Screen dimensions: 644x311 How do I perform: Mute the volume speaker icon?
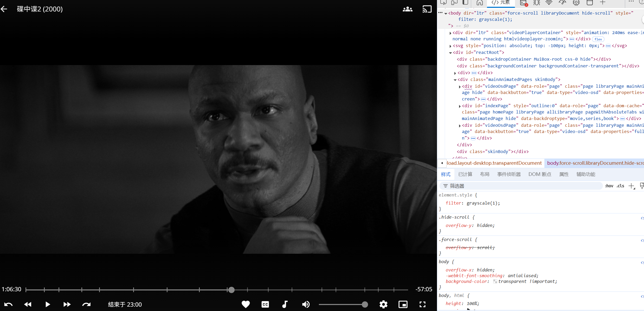[306, 304]
